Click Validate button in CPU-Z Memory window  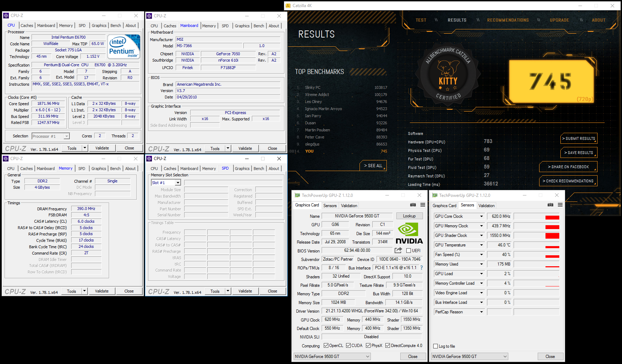click(102, 291)
